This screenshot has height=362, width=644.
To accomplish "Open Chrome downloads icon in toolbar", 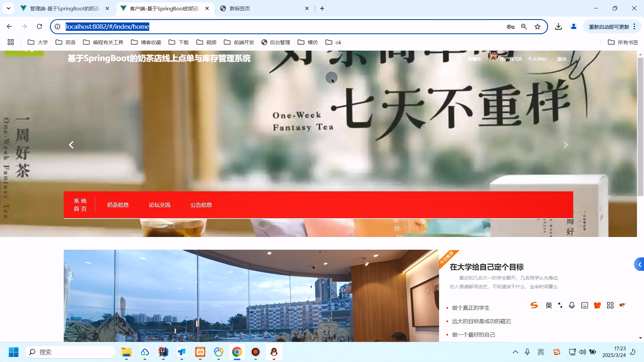I will [558, 26].
